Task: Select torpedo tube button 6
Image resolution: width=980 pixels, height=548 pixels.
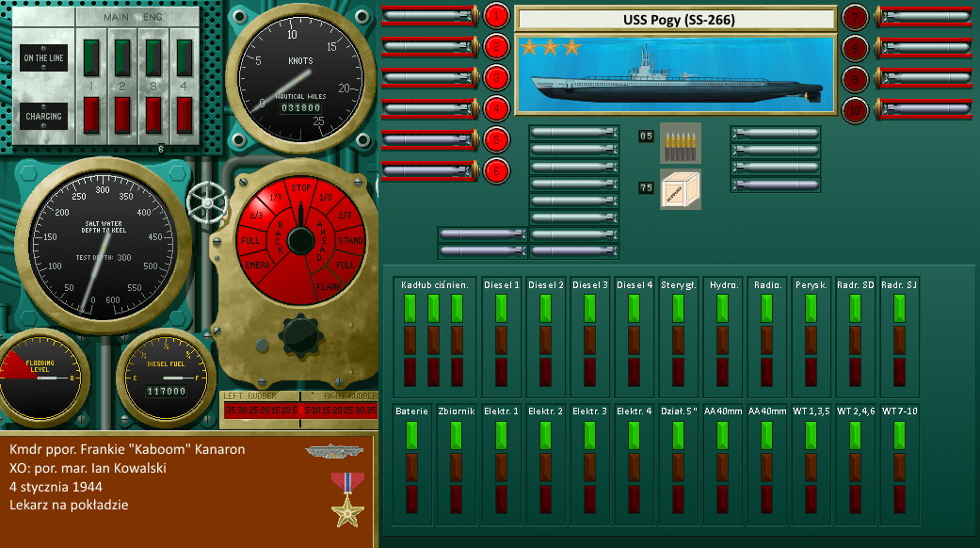Action: (495, 171)
